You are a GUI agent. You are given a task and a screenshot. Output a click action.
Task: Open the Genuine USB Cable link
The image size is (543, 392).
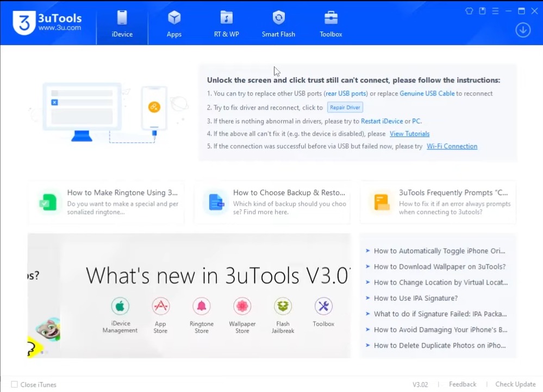coord(427,93)
